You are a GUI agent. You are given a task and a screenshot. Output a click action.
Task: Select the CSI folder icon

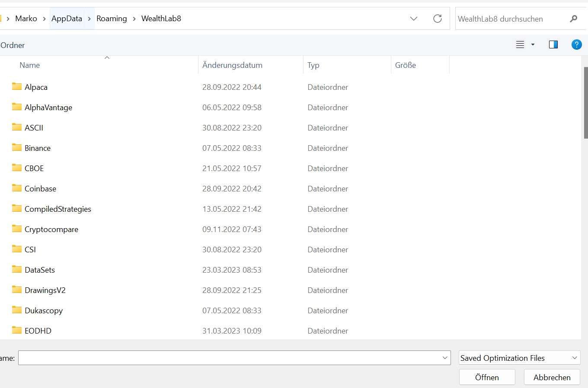pos(17,249)
